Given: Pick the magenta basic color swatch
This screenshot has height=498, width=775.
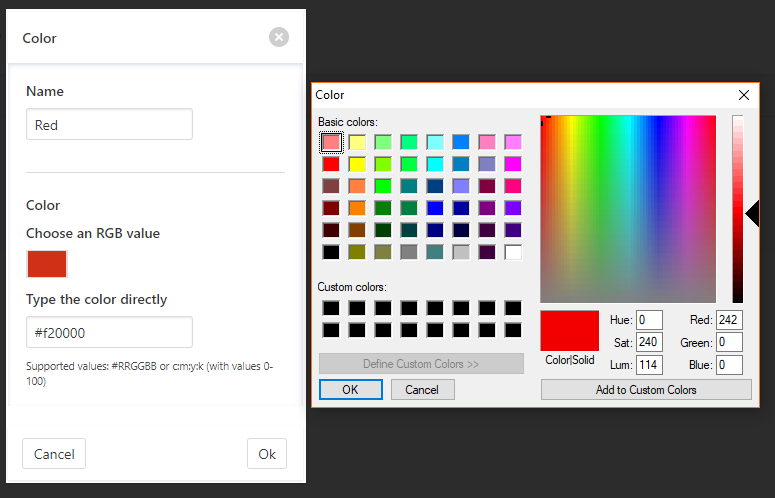Looking at the screenshot, I should [513, 164].
